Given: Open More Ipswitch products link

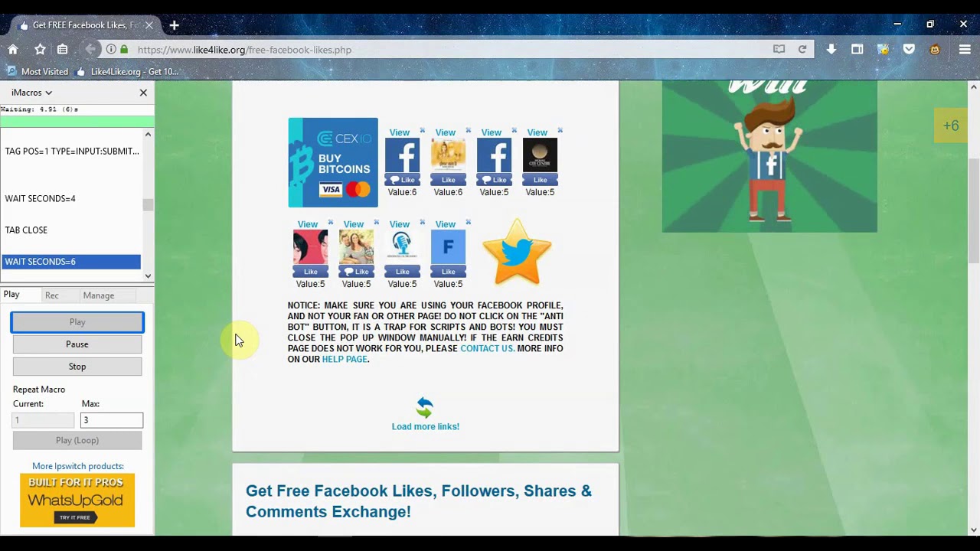Looking at the screenshot, I should [x=78, y=466].
